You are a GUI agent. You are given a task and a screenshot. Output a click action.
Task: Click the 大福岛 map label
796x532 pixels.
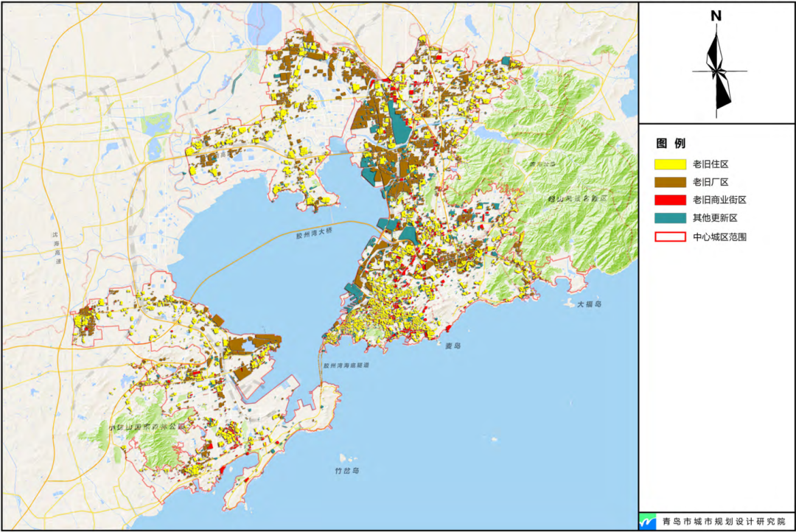[589, 304]
